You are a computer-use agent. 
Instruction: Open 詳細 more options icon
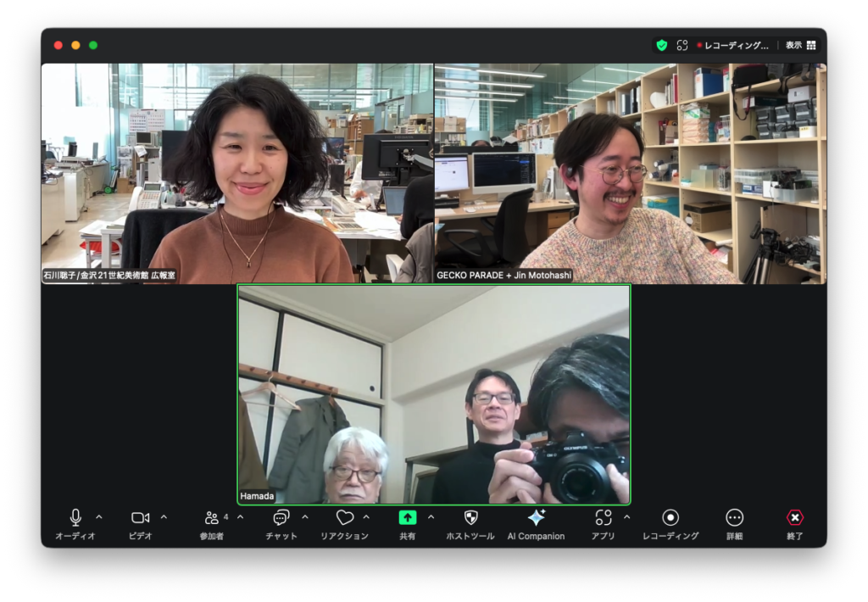735,518
